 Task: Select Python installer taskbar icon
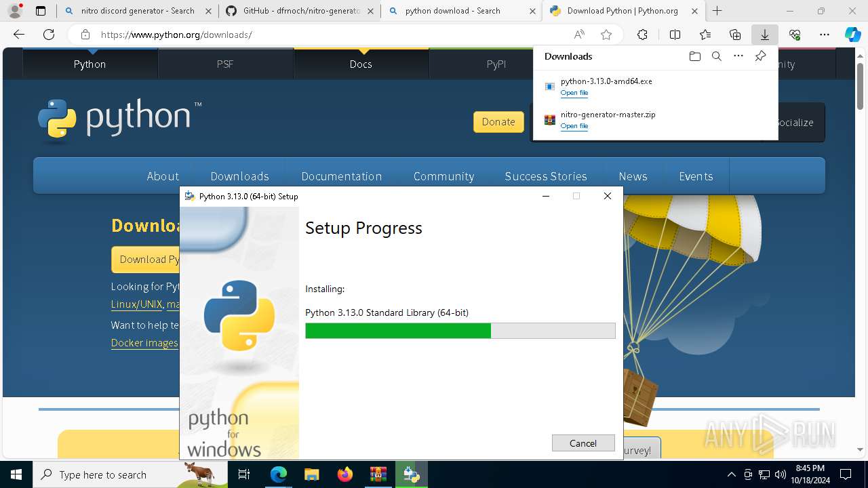point(411,474)
